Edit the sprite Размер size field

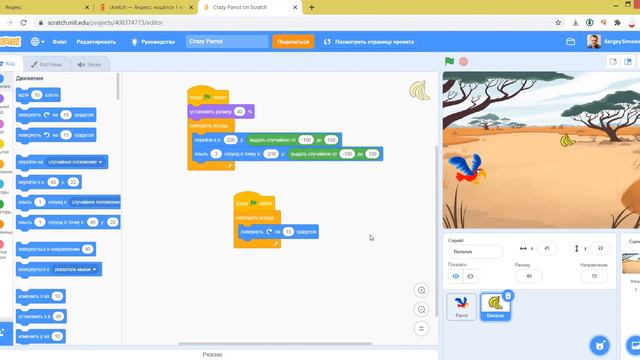[529, 276]
